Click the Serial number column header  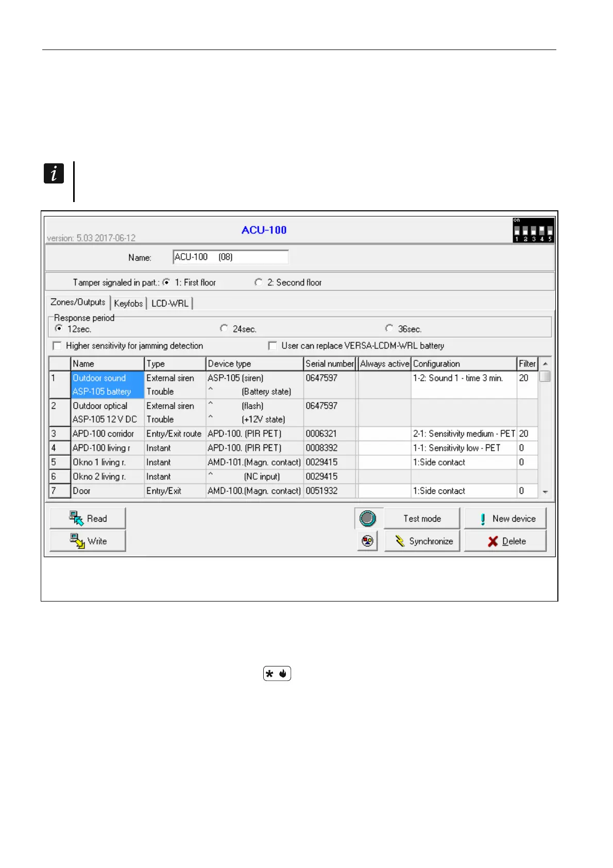tap(330, 364)
